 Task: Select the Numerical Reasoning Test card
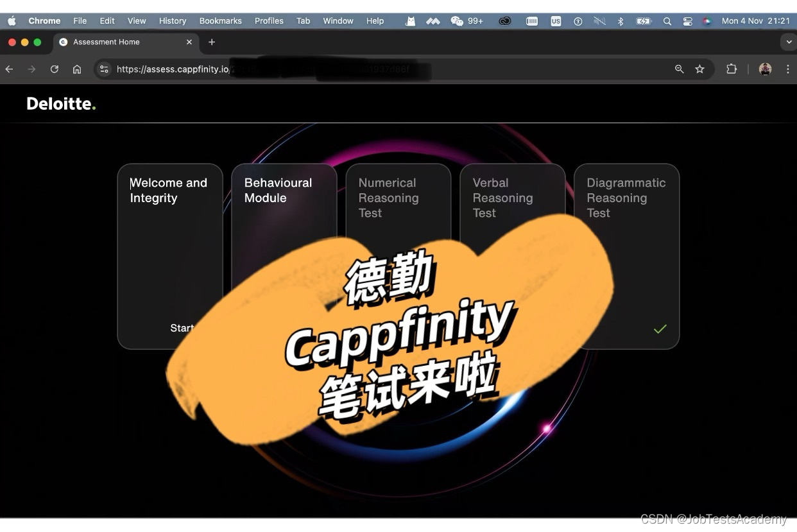pyautogui.click(x=398, y=256)
